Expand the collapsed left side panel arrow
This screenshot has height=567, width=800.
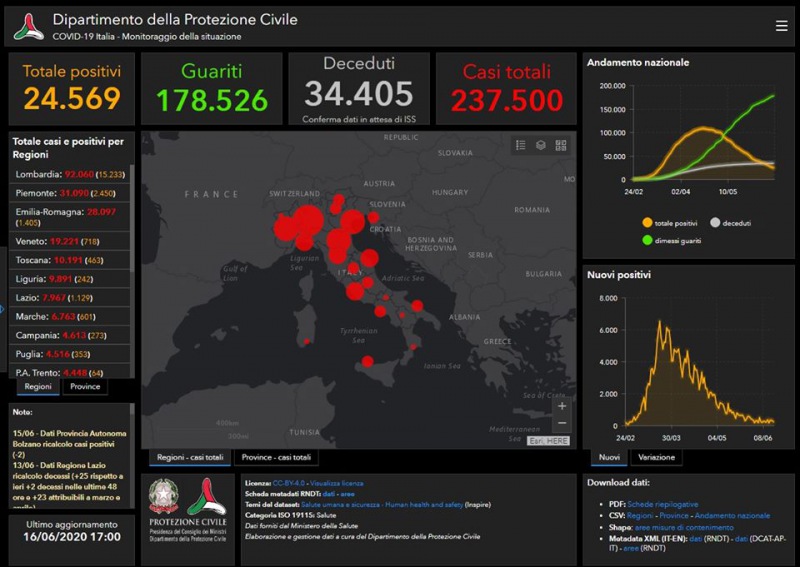click(x=3, y=308)
